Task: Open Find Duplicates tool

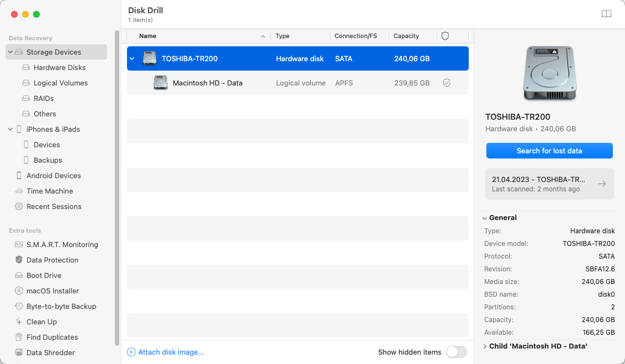Action: [x=52, y=338]
